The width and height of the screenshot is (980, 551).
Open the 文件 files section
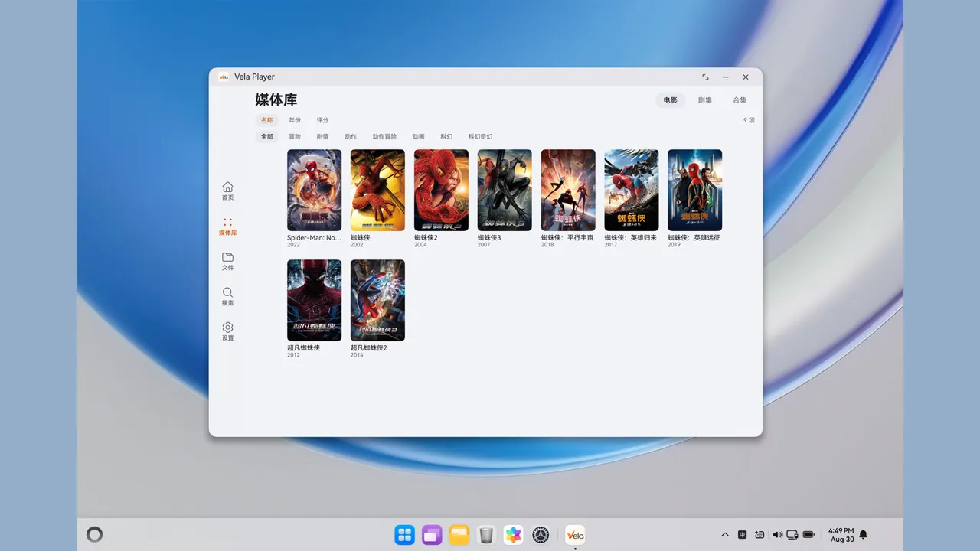point(227,261)
